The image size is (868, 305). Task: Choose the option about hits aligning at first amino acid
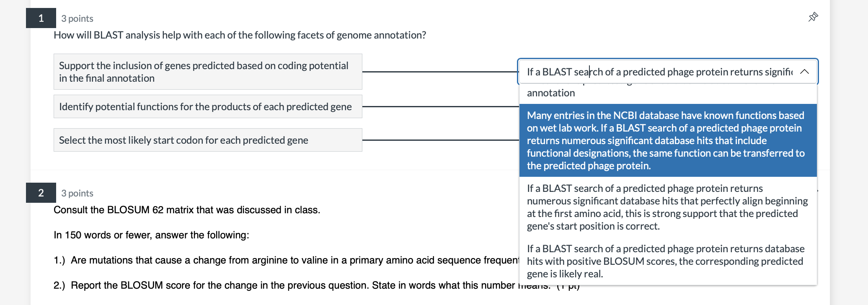[x=665, y=207]
